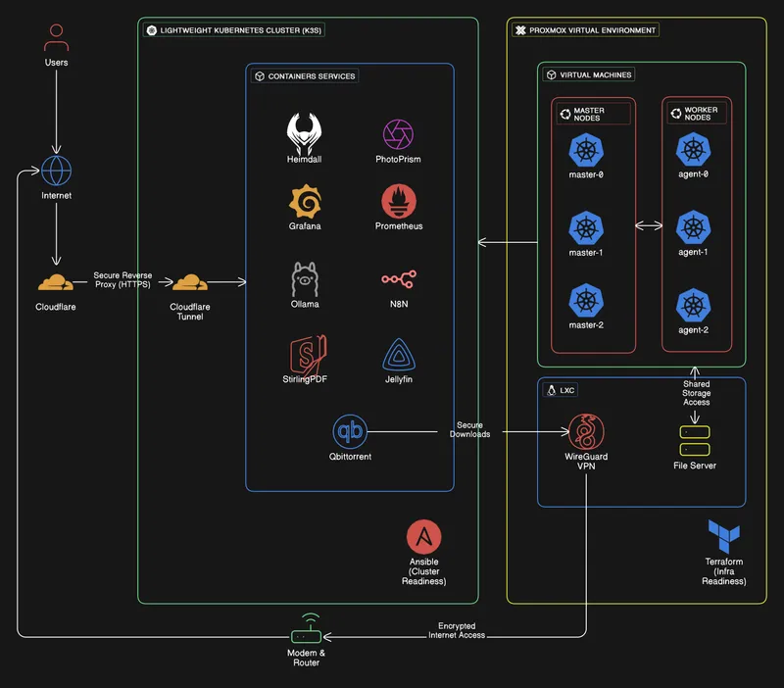The image size is (784, 688).
Task: Select the Cloudflare Tunnel cloud icon
Action: pyautogui.click(x=190, y=282)
